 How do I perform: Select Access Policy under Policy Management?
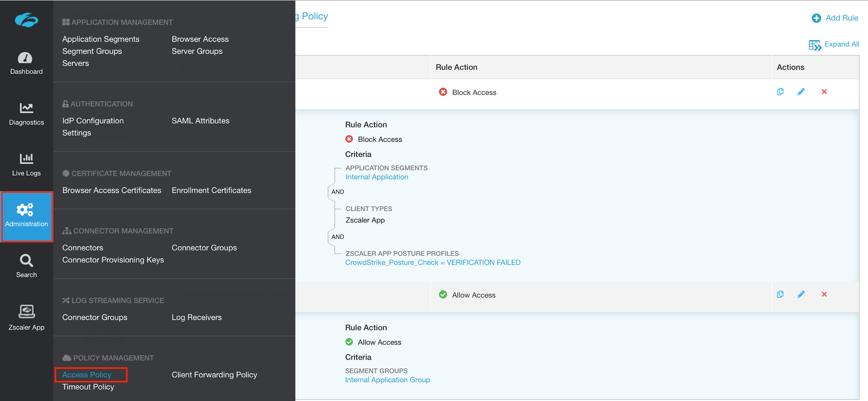87,375
